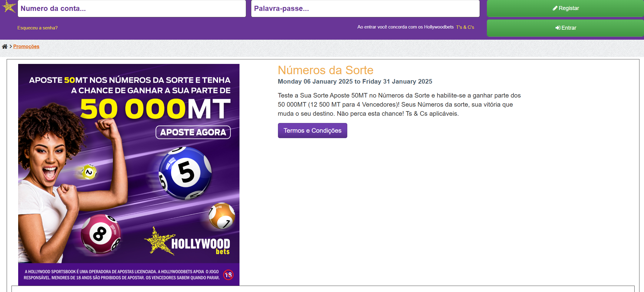Select the pink number 8 ball
Image resolution: width=644 pixels, height=292 pixels.
[x=101, y=234]
